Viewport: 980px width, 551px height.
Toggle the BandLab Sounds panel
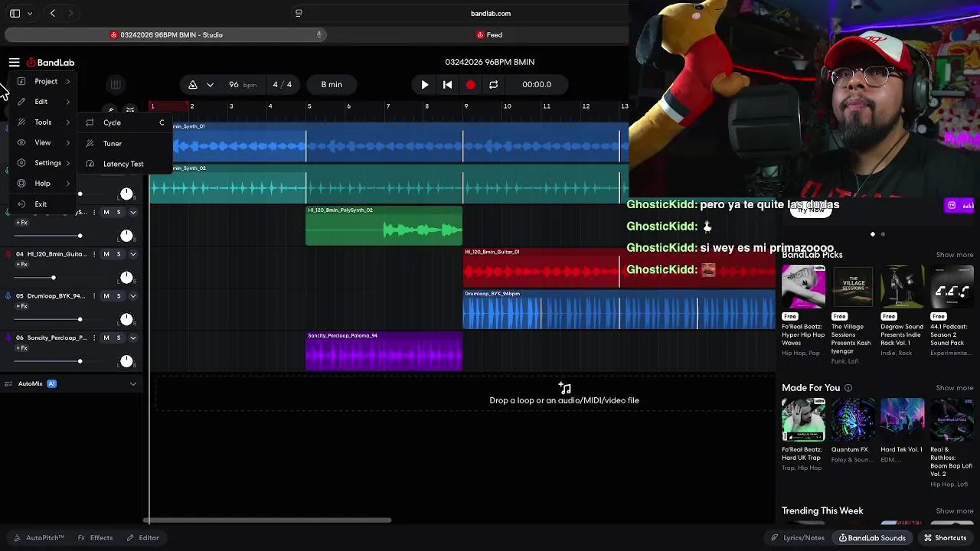(x=872, y=538)
